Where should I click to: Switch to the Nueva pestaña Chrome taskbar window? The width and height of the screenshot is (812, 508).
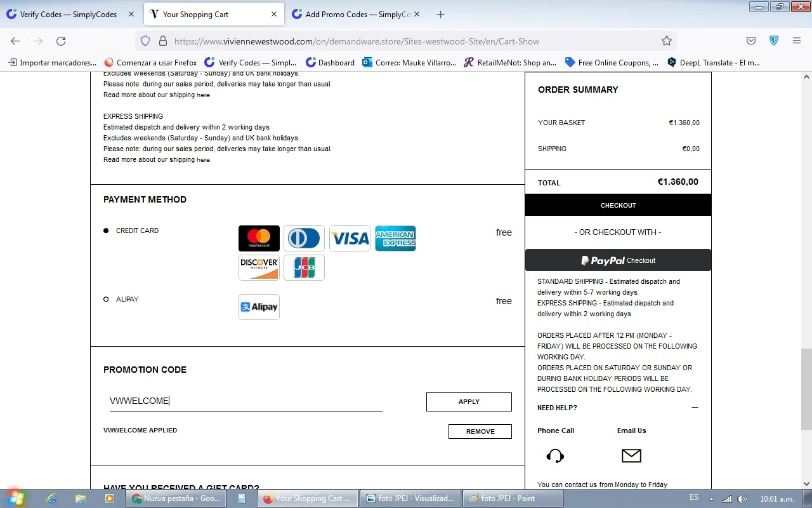pos(176,498)
